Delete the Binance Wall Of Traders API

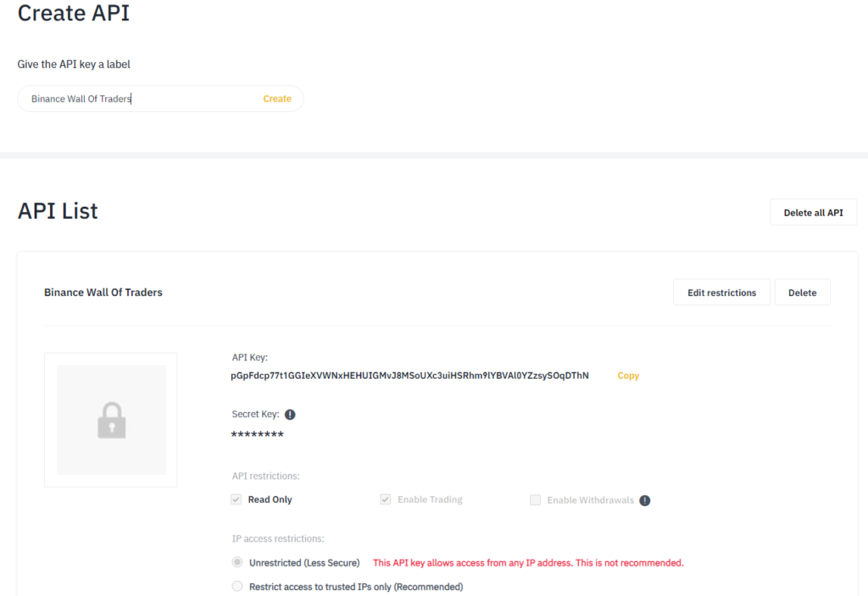[802, 292]
